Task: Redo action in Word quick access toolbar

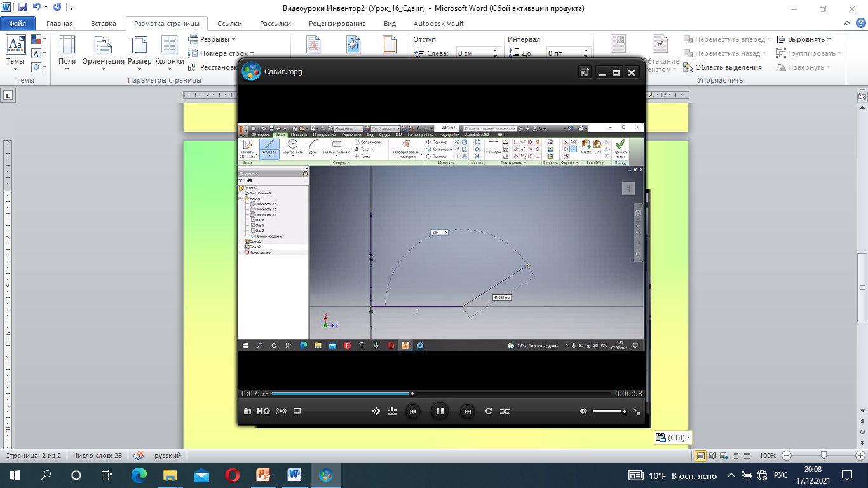Action: (x=58, y=8)
